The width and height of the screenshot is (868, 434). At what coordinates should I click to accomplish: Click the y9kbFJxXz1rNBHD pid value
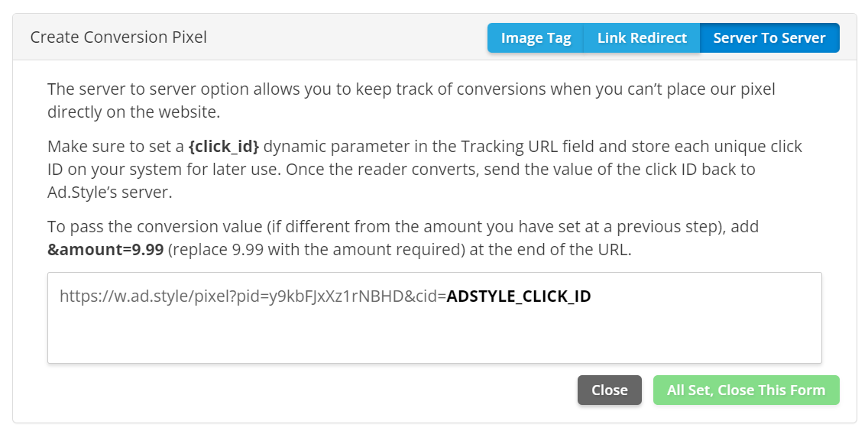pos(348,296)
